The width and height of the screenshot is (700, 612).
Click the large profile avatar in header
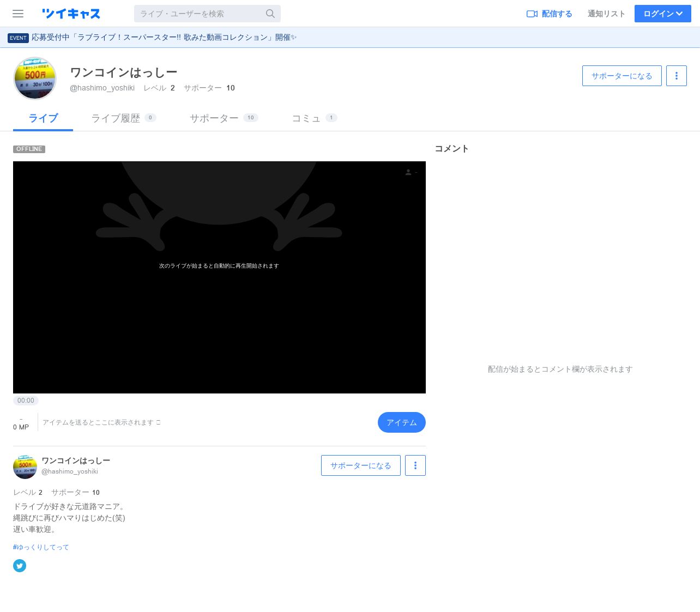(35, 78)
